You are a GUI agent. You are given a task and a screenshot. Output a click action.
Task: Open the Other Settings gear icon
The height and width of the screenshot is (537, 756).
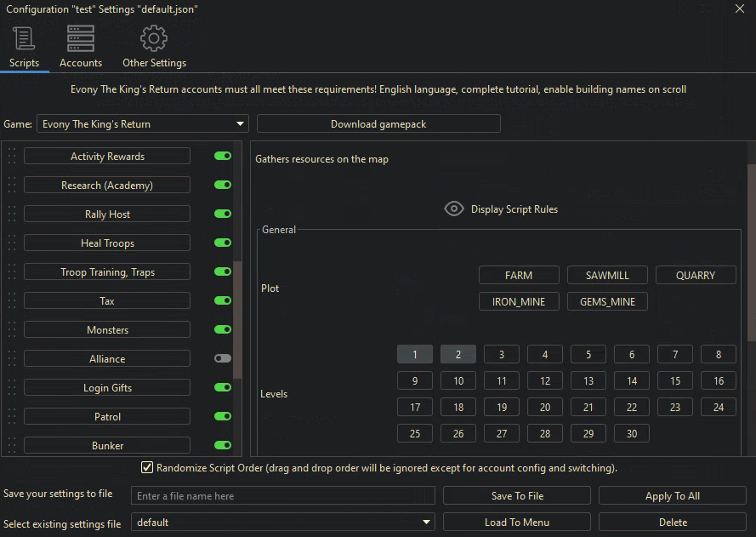(154, 39)
